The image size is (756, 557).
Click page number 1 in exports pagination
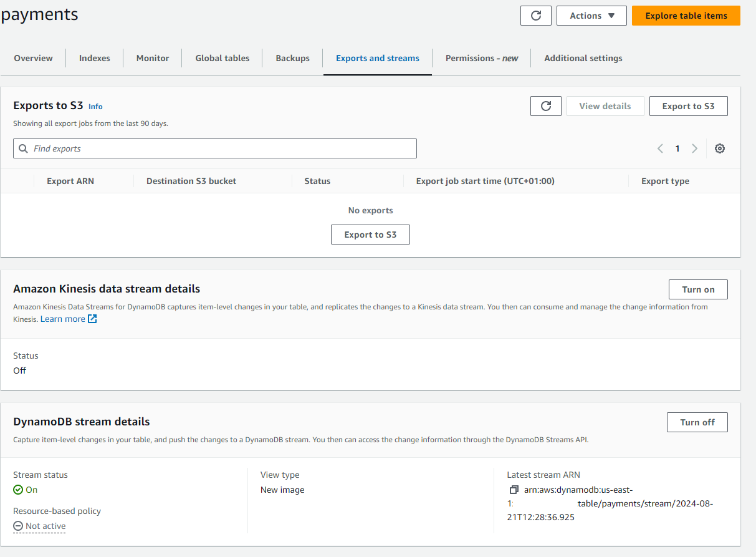[x=677, y=148]
